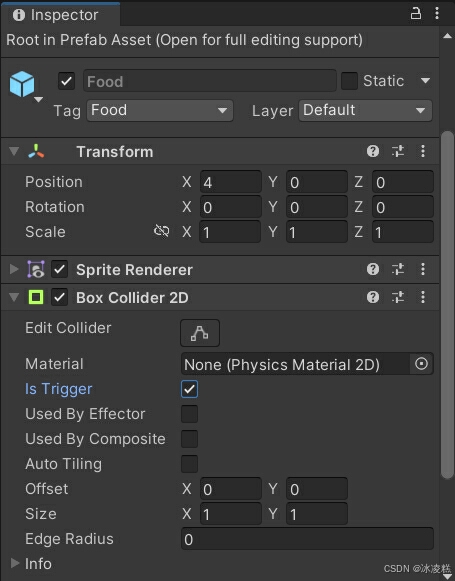Image resolution: width=455 pixels, height=581 pixels.
Task: Click the Is Trigger label
Action: click(59, 389)
